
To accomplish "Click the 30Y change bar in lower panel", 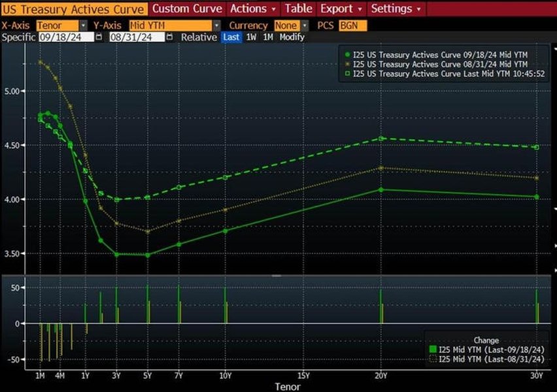I will [x=537, y=306].
